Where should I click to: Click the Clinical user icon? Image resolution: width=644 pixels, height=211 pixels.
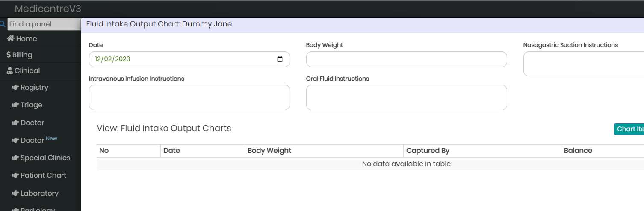[10, 71]
